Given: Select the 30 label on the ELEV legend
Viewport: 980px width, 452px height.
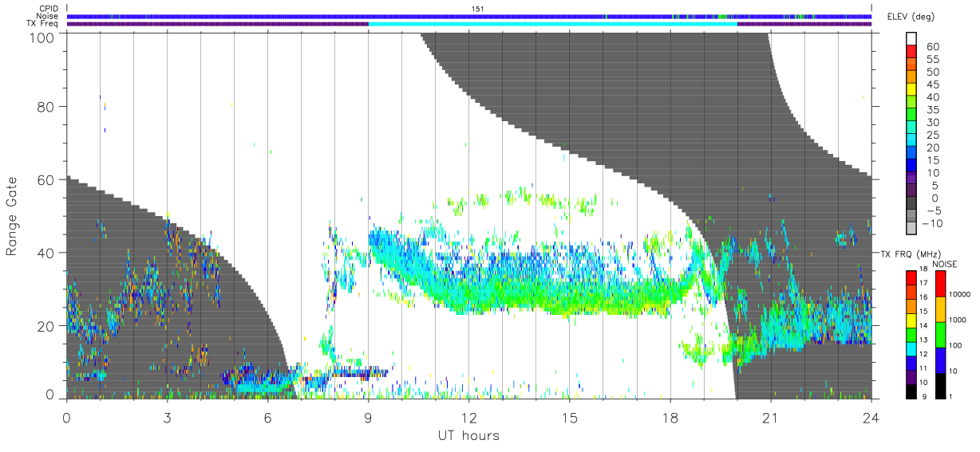Looking at the screenshot, I should coord(932,122).
